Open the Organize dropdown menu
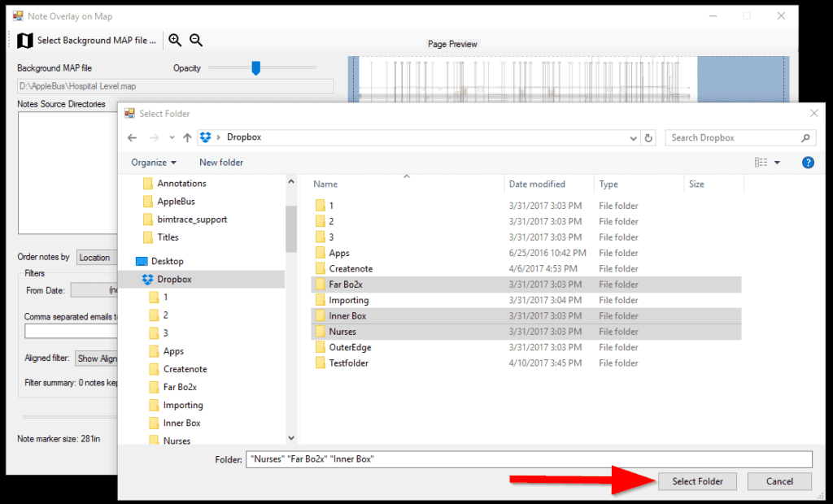This screenshot has width=833, height=504. [154, 163]
